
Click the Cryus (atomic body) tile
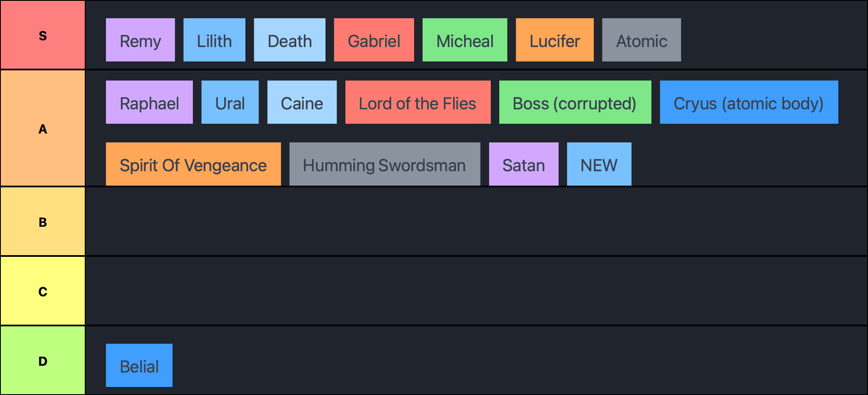pos(749,103)
